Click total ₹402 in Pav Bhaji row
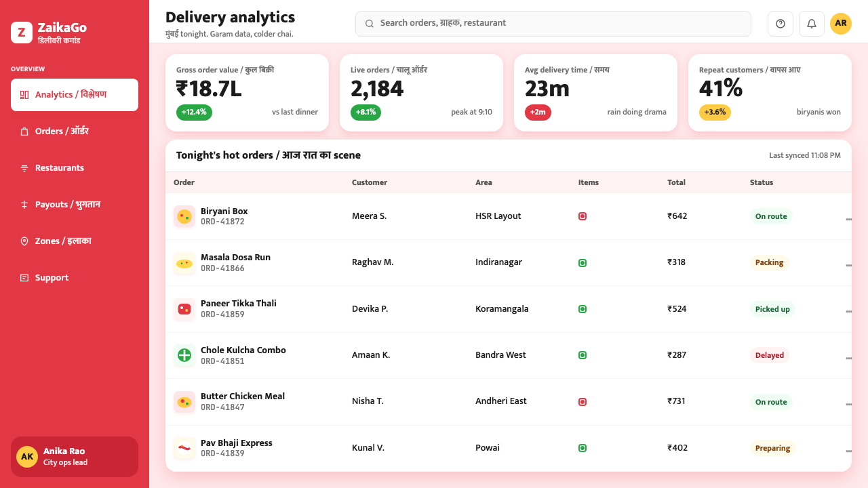The image size is (868, 488). pos(677,448)
